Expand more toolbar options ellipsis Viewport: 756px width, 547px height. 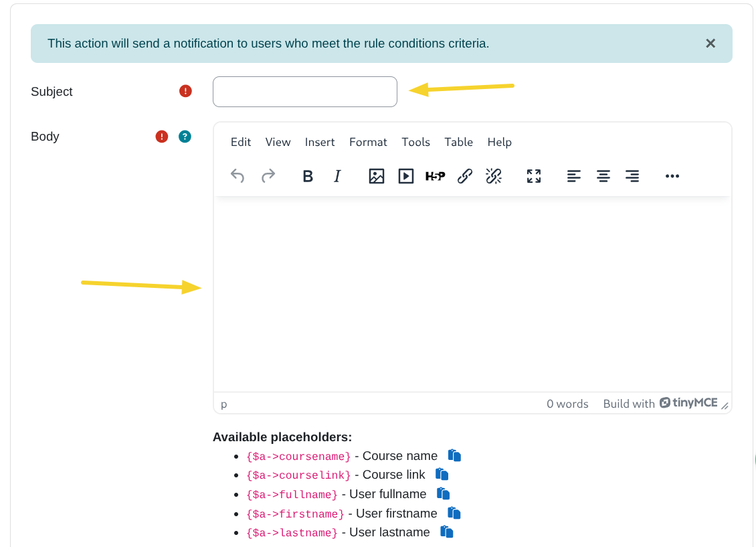[672, 176]
